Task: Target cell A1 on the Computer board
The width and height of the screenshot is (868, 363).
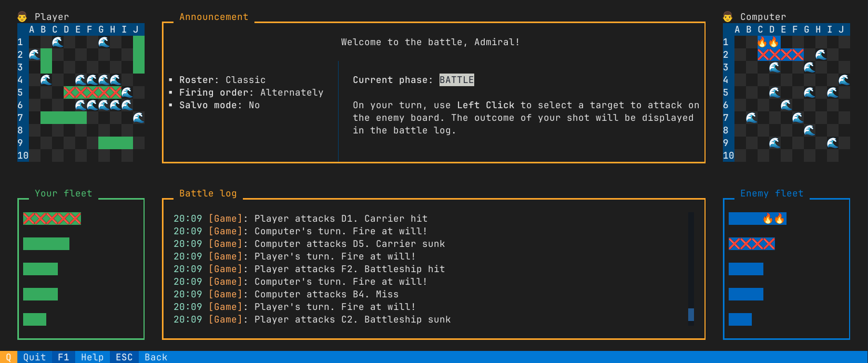Action: (739, 42)
